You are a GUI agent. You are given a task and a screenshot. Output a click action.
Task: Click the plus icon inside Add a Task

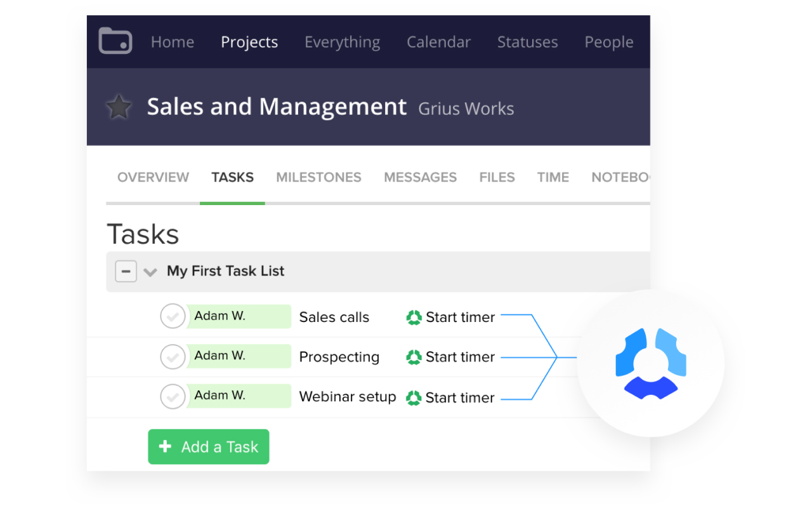pyautogui.click(x=166, y=446)
